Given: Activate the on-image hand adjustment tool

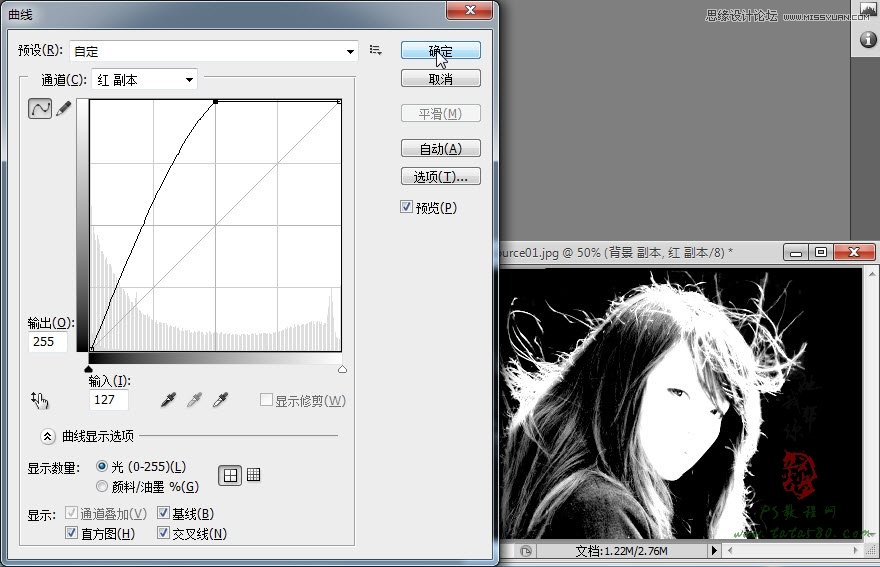Looking at the screenshot, I should click(39, 400).
